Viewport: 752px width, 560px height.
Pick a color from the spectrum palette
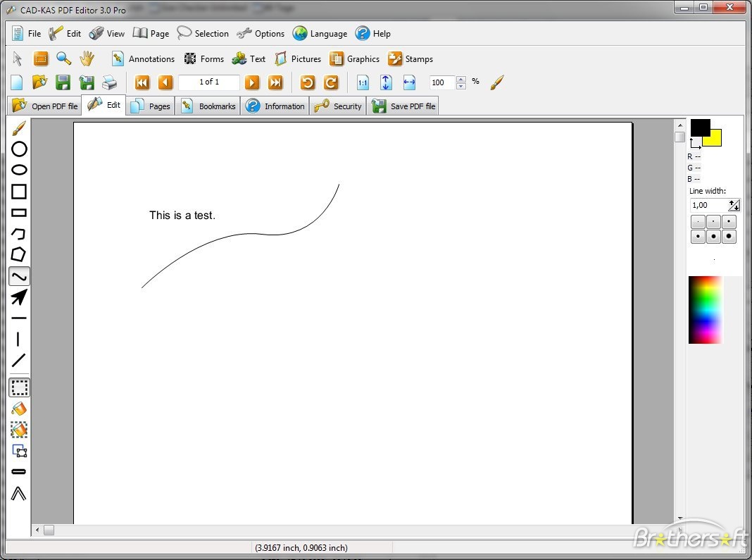tap(706, 310)
